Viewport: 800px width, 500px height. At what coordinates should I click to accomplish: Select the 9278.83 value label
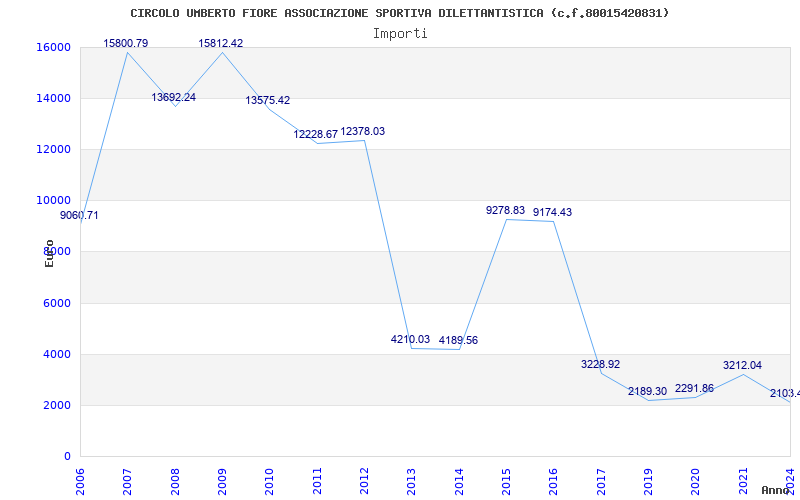(x=505, y=210)
